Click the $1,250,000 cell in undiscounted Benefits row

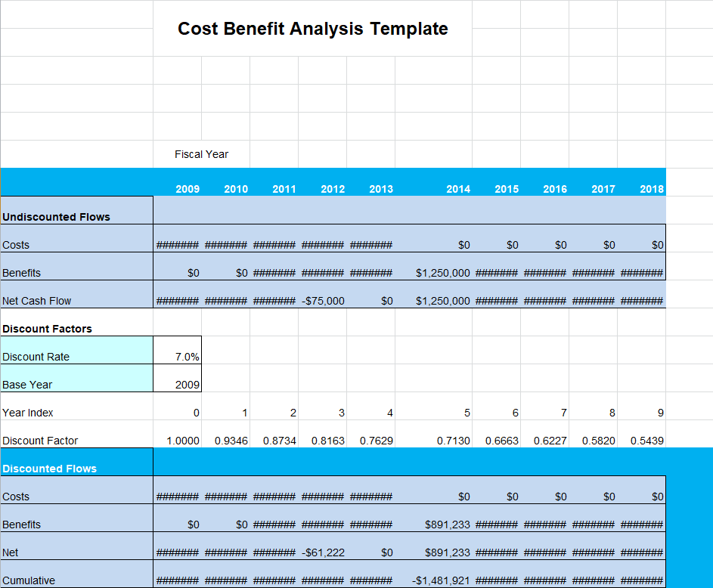pos(443,273)
